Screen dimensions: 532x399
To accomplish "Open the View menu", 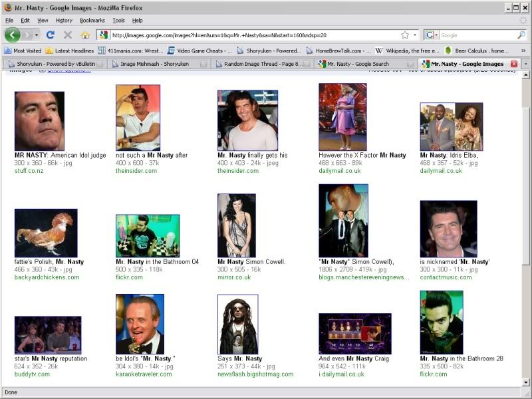I will (43, 21).
